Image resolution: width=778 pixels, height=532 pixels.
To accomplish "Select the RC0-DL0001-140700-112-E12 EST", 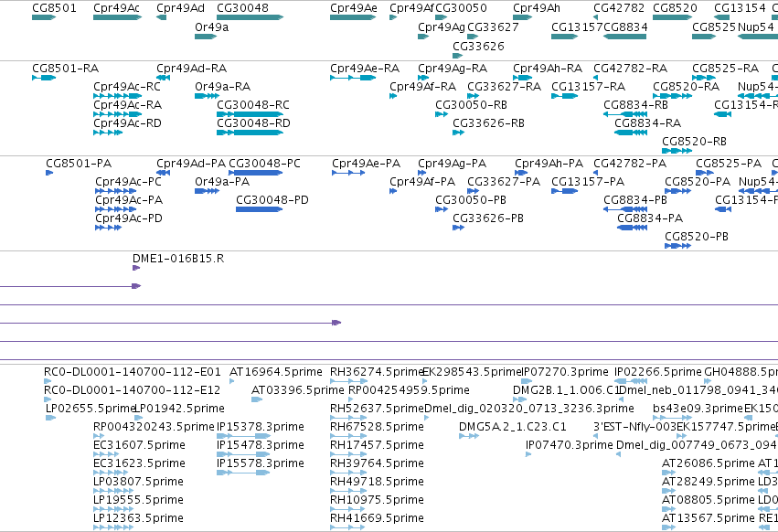I will (x=48, y=399).
